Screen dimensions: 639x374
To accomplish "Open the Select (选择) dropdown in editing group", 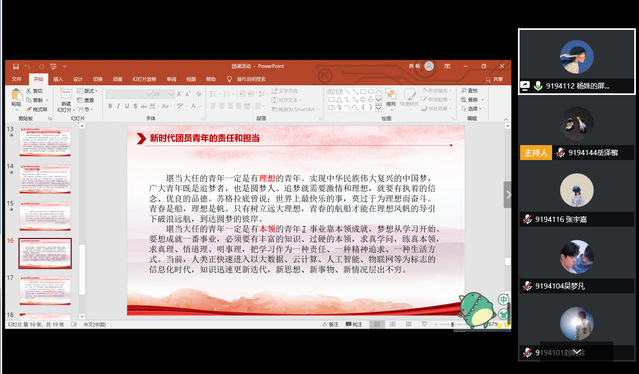I will (472, 109).
